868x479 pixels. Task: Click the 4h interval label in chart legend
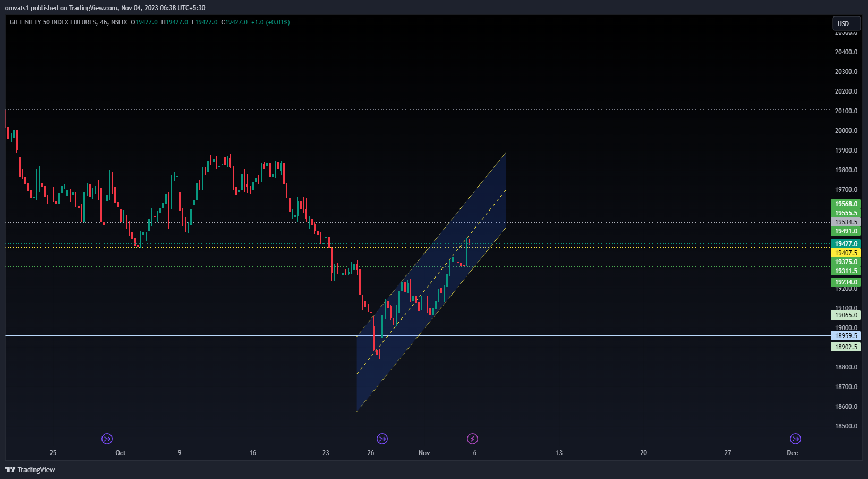tap(104, 22)
